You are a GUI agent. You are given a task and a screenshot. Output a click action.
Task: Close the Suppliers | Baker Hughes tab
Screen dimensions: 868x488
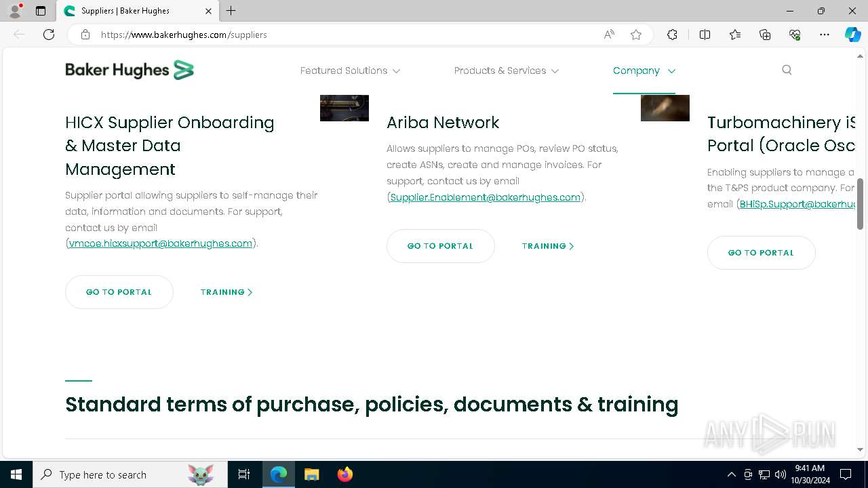pyautogui.click(x=208, y=11)
